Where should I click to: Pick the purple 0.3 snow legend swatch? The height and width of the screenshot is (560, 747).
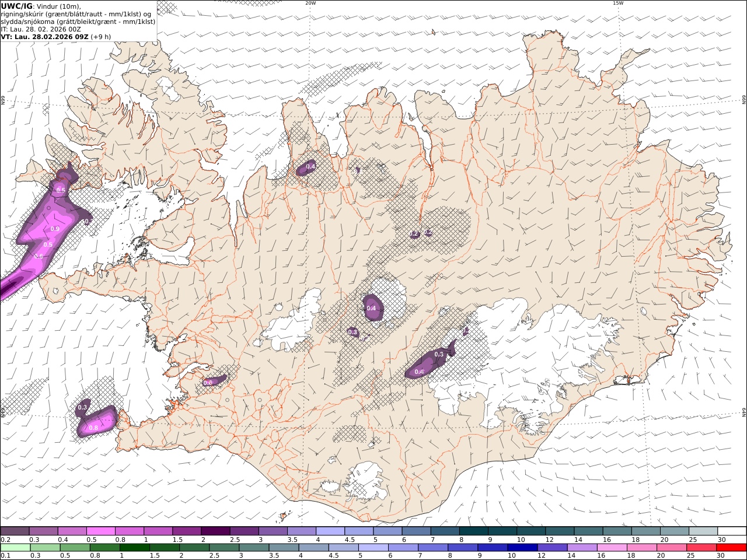coord(44,531)
